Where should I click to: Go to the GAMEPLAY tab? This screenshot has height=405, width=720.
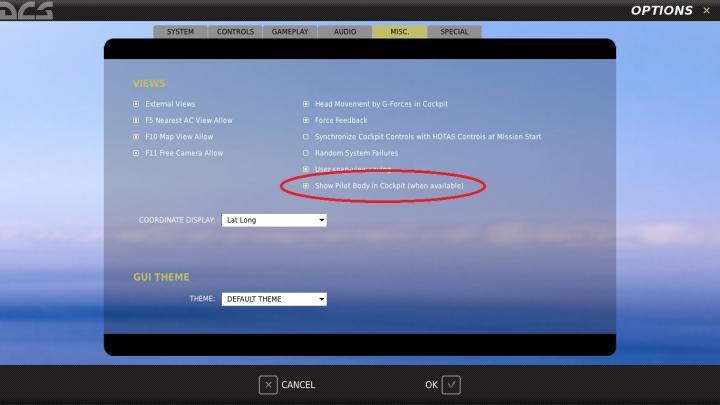coord(290,32)
